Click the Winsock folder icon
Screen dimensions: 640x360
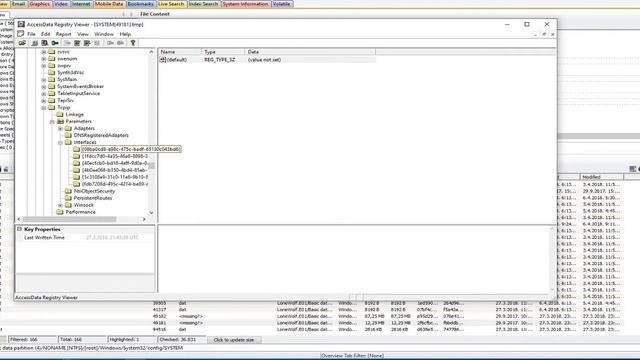68,205
